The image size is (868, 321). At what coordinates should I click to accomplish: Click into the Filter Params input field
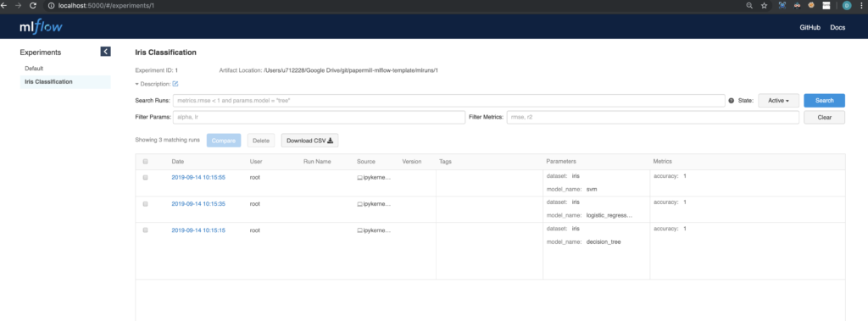point(319,118)
